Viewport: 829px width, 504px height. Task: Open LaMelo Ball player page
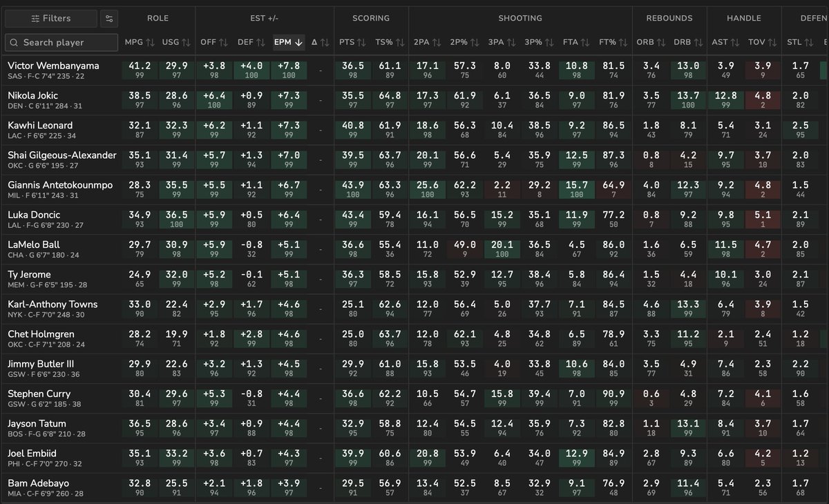pyautogui.click(x=34, y=244)
